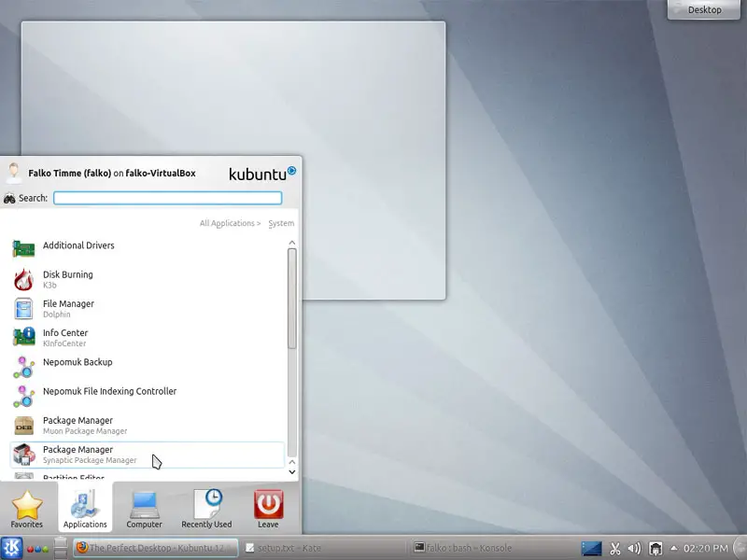The height and width of the screenshot is (560, 747).
Task: Open Muon Package Manager DEB icon
Action: [23, 426]
